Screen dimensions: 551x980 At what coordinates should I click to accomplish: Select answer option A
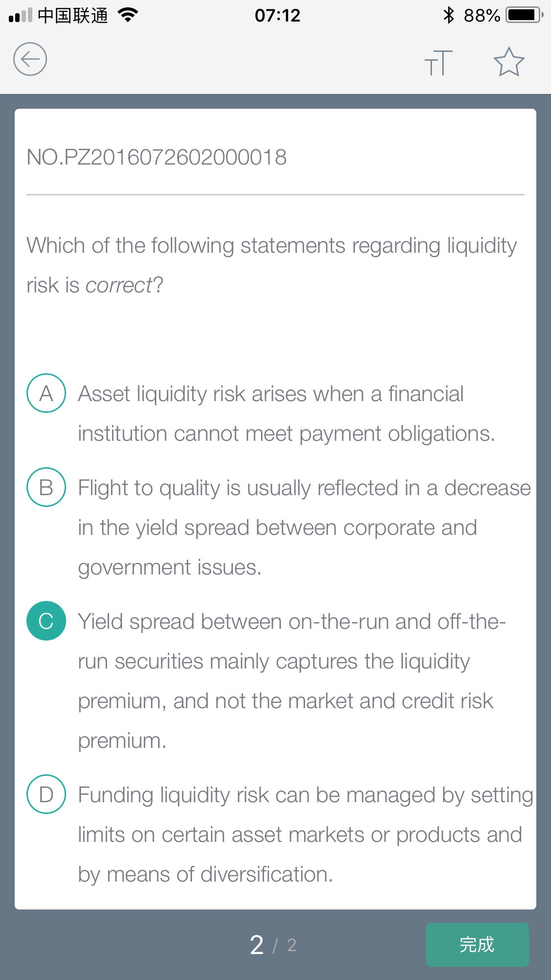pos(46,393)
